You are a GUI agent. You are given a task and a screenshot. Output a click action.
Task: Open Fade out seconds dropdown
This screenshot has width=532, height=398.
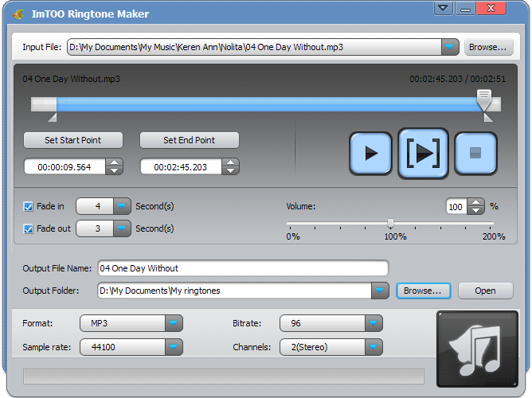[x=122, y=228]
